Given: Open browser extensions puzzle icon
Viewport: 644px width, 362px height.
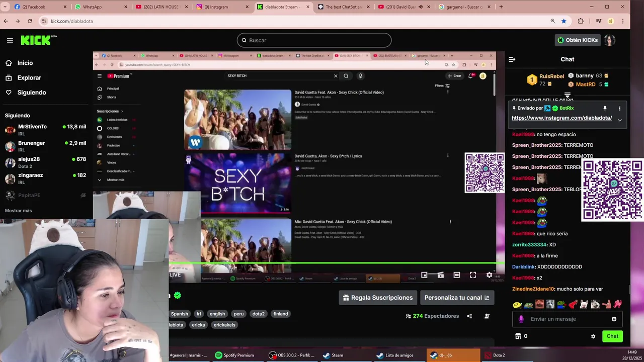Looking at the screenshot, I should [x=581, y=21].
